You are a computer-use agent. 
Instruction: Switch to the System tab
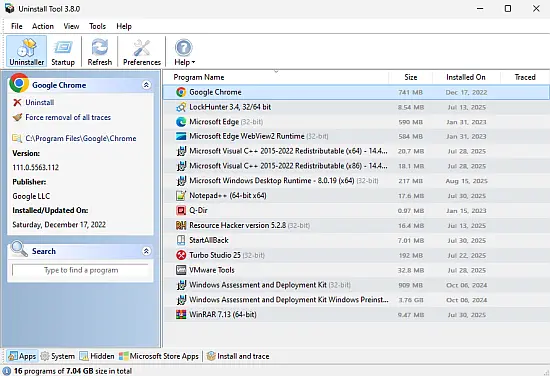[x=58, y=356]
